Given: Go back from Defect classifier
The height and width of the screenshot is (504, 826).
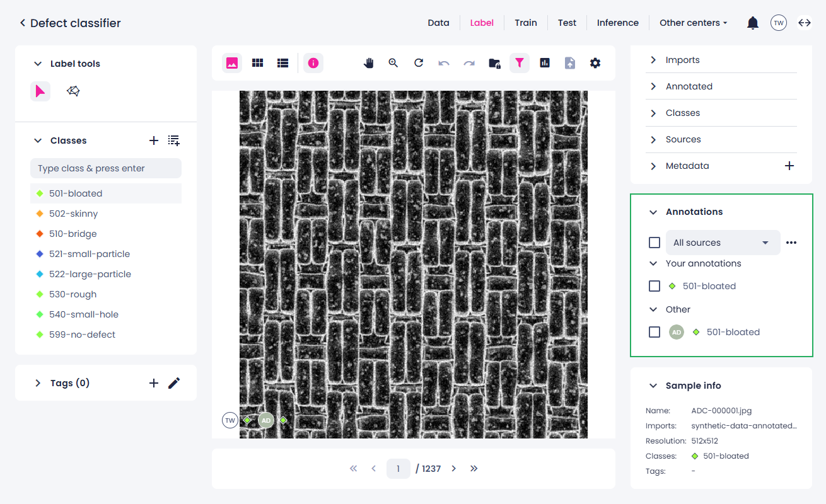Looking at the screenshot, I should (x=23, y=23).
